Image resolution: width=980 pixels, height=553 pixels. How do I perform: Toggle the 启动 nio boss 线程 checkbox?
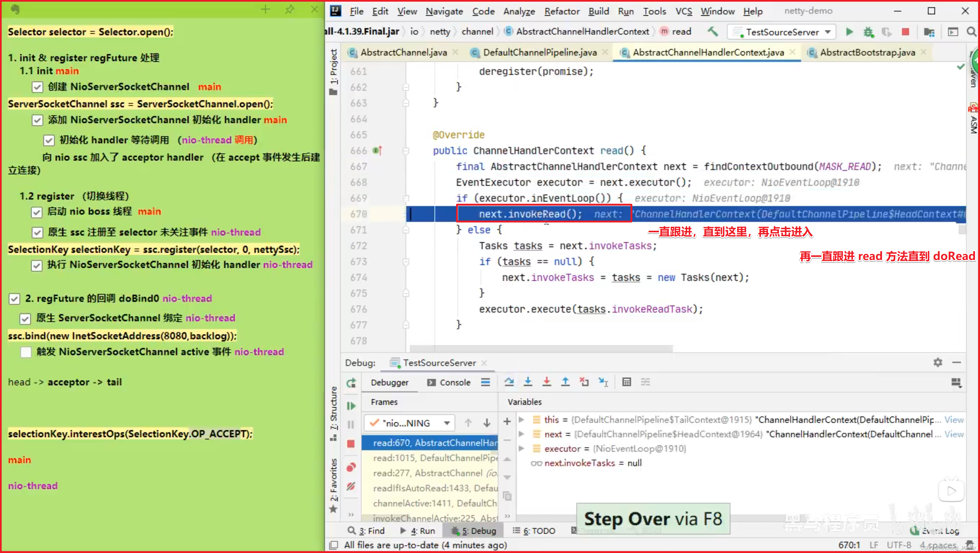click(37, 212)
